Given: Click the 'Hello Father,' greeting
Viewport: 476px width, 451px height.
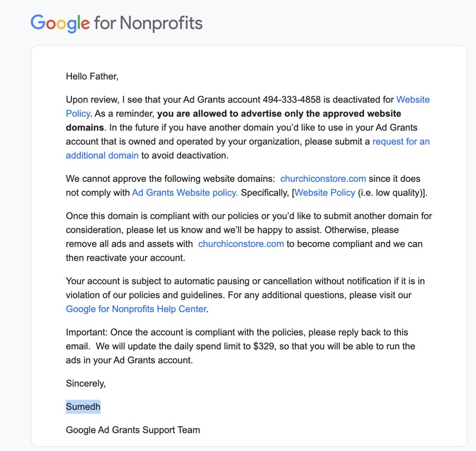Looking at the screenshot, I should pos(92,76).
